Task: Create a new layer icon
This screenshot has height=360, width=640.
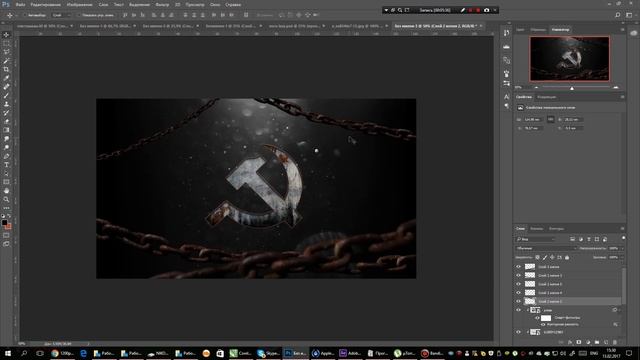Action: 606,342
